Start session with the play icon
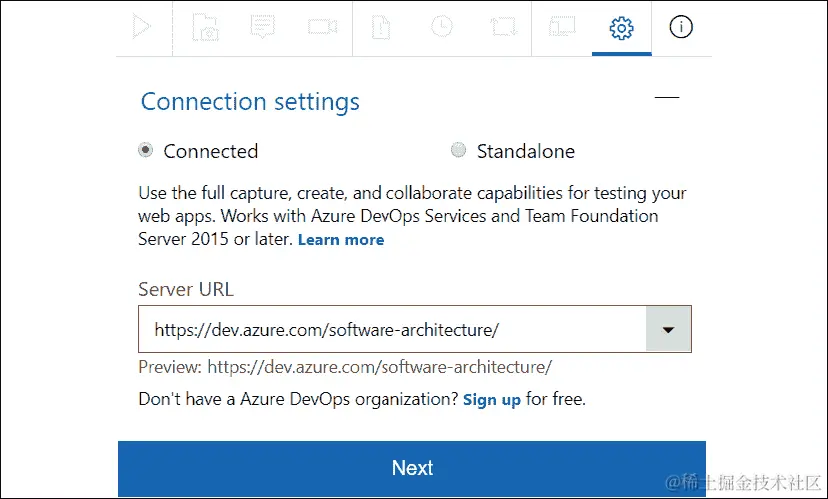Viewport: 828px width, 499px height. [141, 26]
